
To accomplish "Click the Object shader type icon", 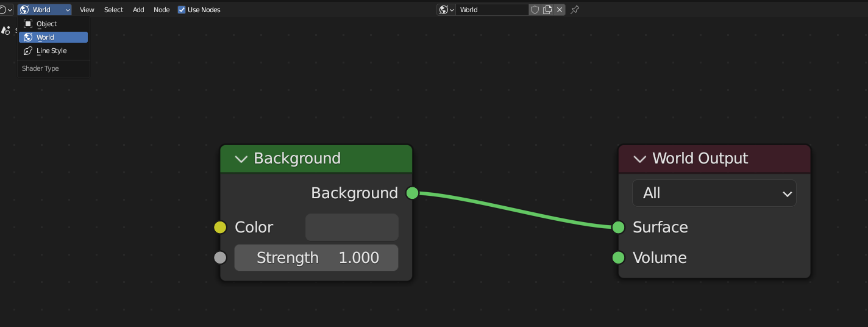I will (x=28, y=24).
